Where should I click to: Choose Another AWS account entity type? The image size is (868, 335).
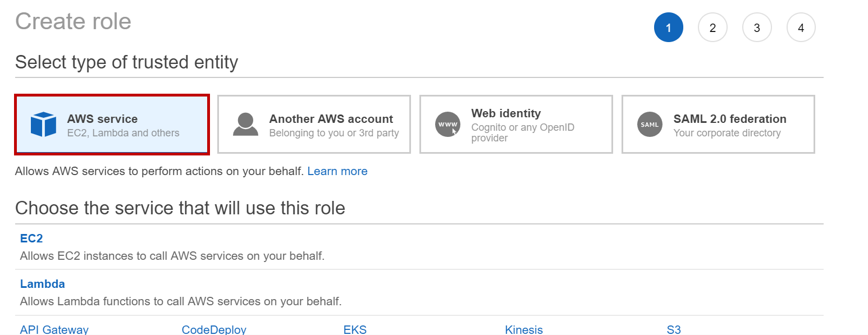[x=314, y=125]
